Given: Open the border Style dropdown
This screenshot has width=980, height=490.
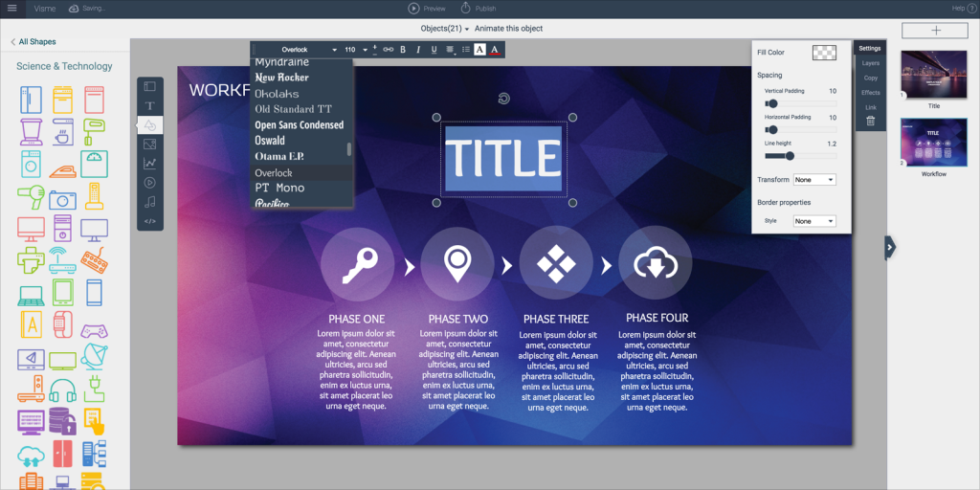Looking at the screenshot, I should tap(814, 221).
